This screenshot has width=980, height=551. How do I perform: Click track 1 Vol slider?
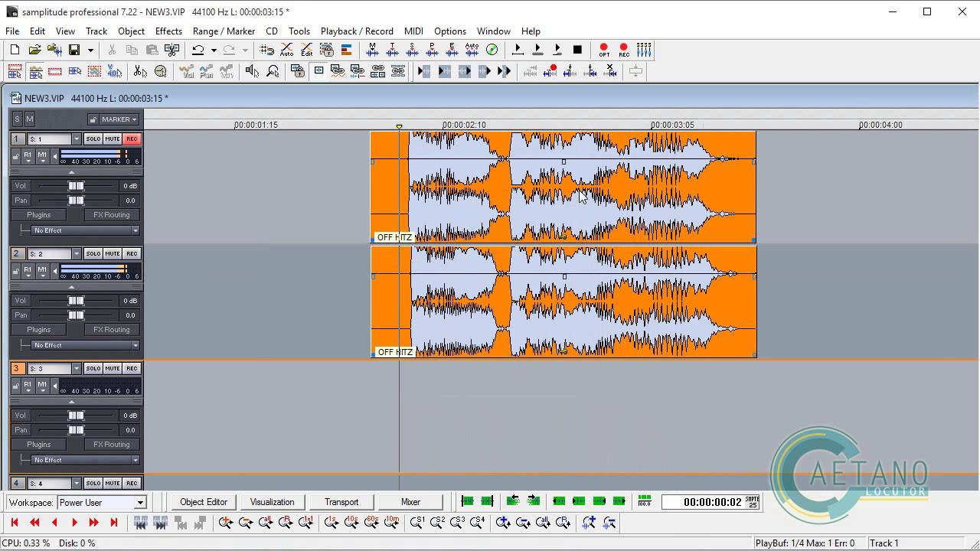coord(76,186)
